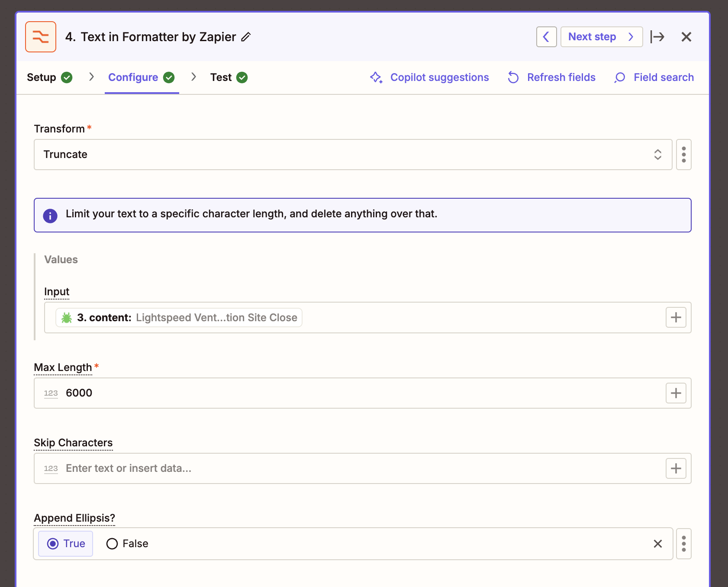Click the Formatter by Zapier app icon
The height and width of the screenshot is (587, 728).
(41, 37)
